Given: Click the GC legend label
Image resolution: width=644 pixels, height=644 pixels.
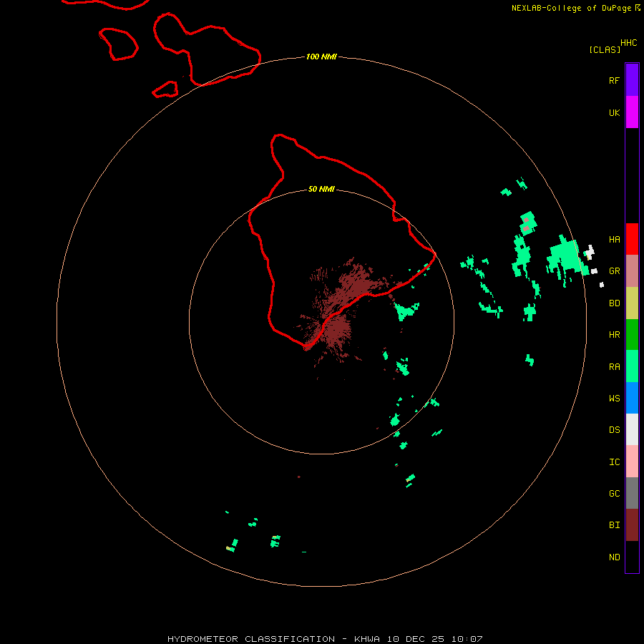Looking at the screenshot, I should coord(614,493).
